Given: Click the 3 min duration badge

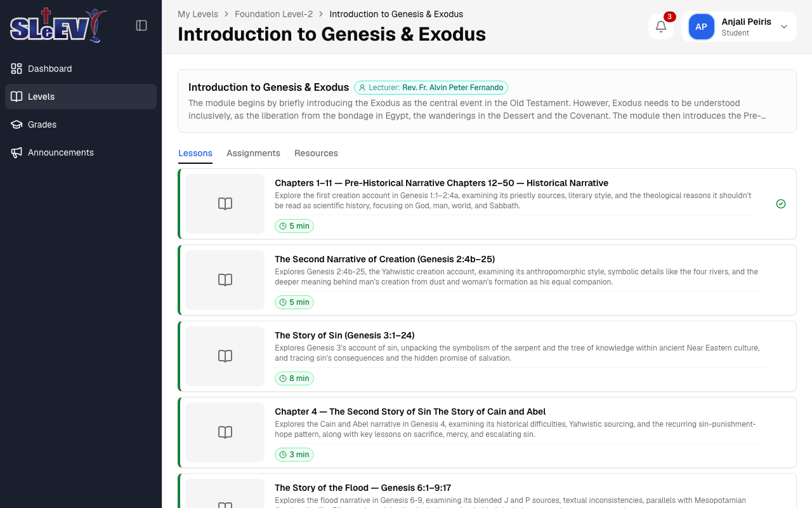Looking at the screenshot, I should [294, 455].
